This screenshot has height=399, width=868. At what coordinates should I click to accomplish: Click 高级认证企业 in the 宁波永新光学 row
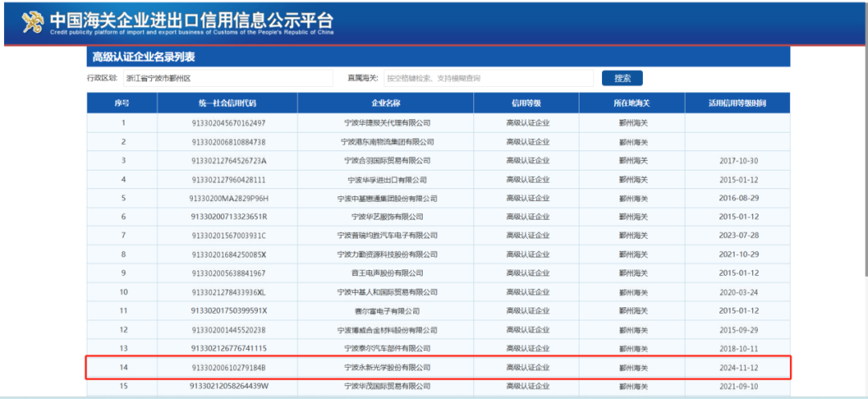[527, 368]
